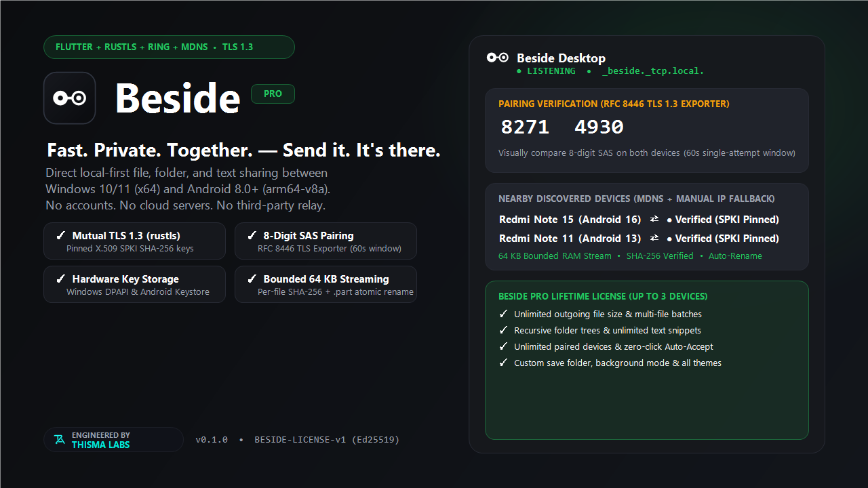Click the transfer arrows icon for Redmi Note 11
Screen dimensions: 868x488
coord(654,239)
